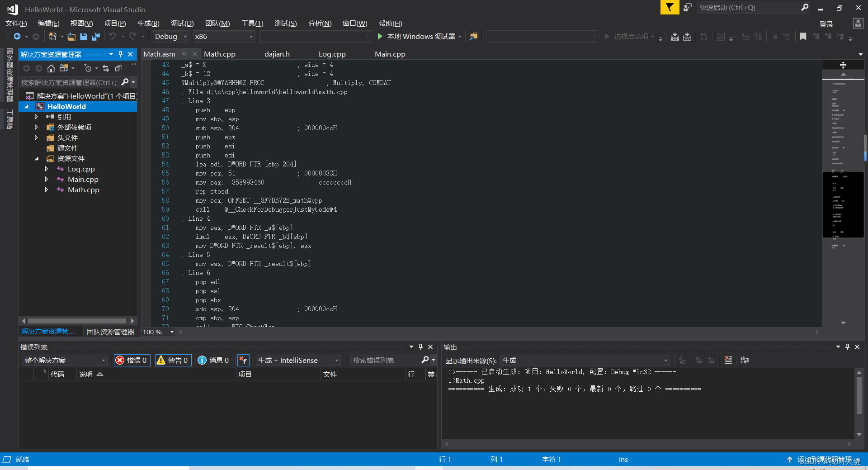Click the Solution Explorer horizontal scrollbar
The height and width of the screenshot is (470, 868).
pyautogui.click(x=77, y=321)
